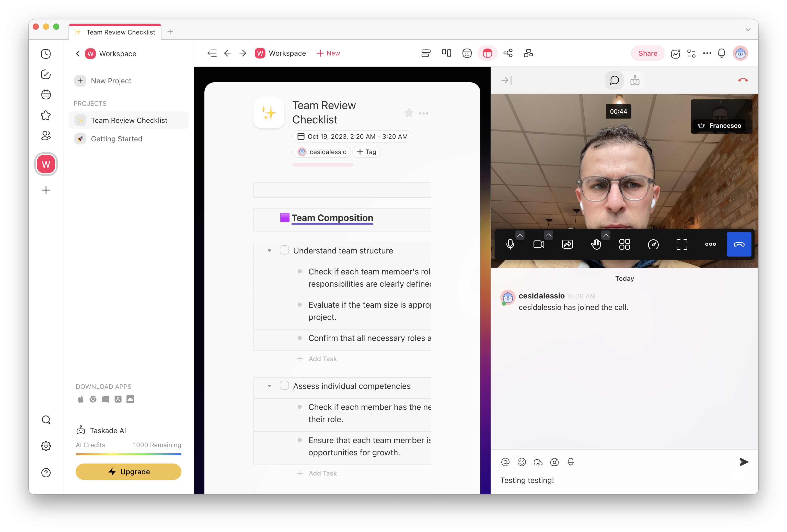Switch to the Team Review Checklist tab

point(115,32)
